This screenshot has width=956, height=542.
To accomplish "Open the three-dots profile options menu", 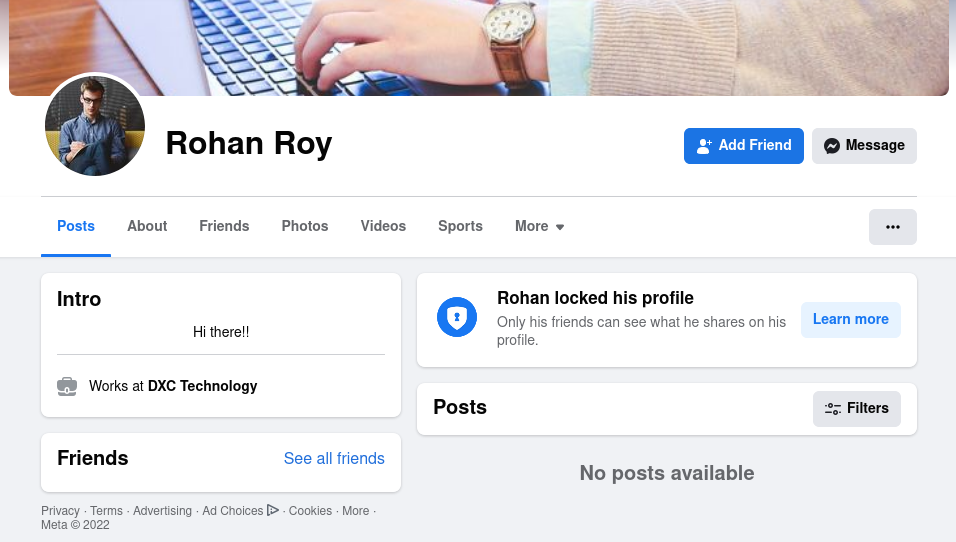I will (x=893, y=227).
